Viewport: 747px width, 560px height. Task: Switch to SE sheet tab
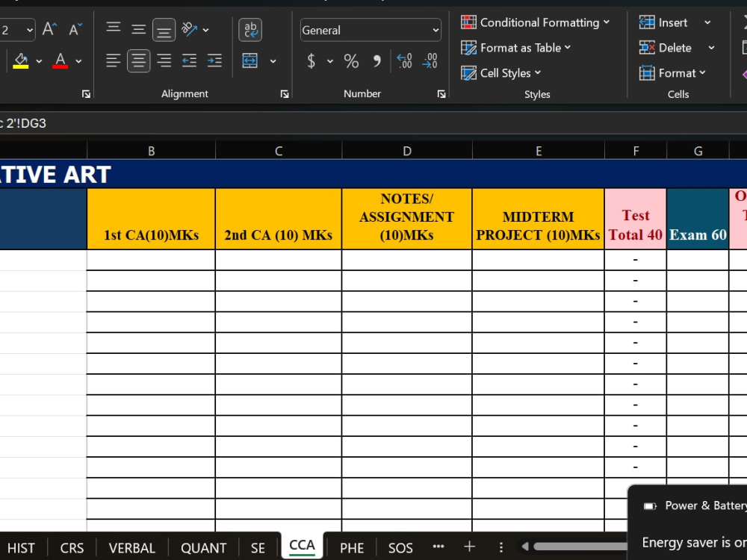258,548
